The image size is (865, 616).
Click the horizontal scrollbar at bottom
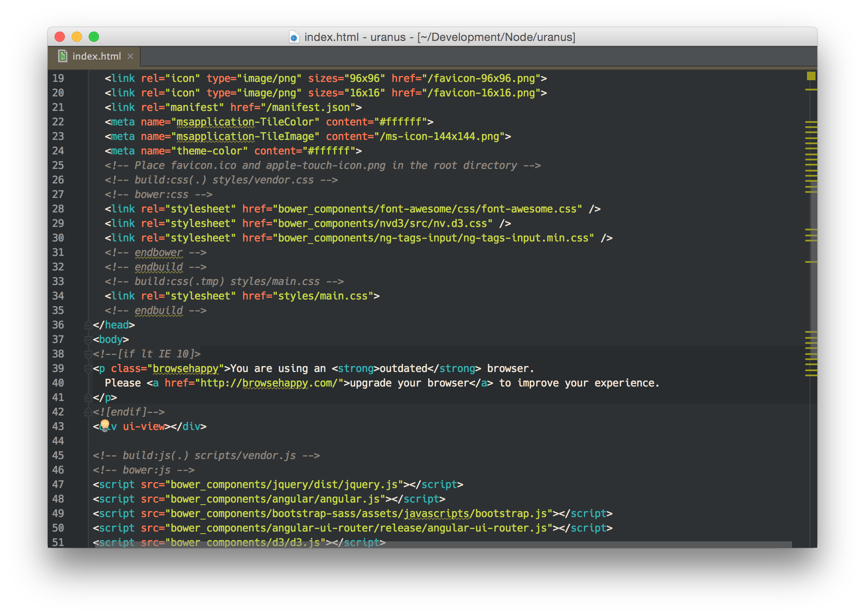click(x=444, y=544)
